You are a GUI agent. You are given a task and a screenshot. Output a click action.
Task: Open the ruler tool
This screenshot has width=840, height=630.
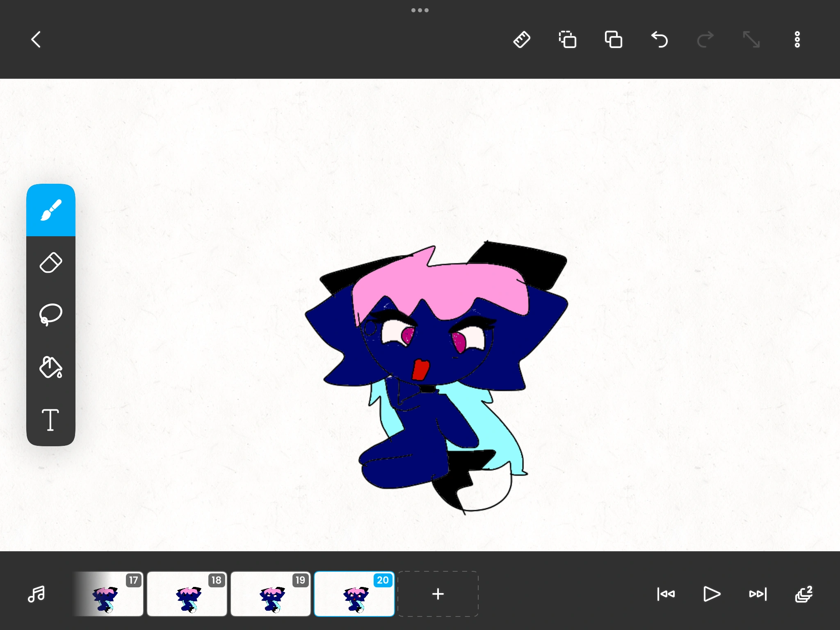[x=522, y=40]
